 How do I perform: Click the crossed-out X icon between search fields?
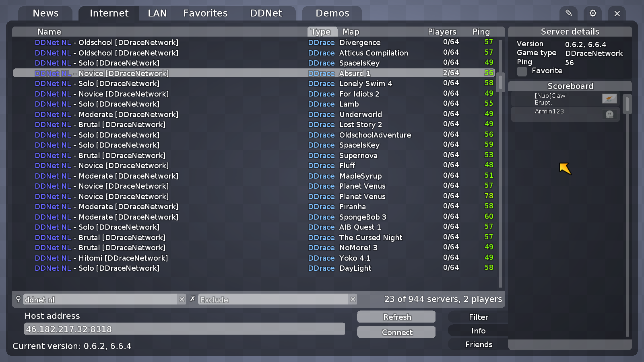193,299
